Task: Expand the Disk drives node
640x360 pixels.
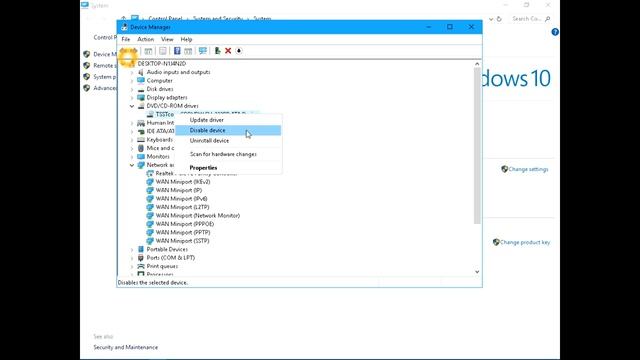Action: (132, 89)
